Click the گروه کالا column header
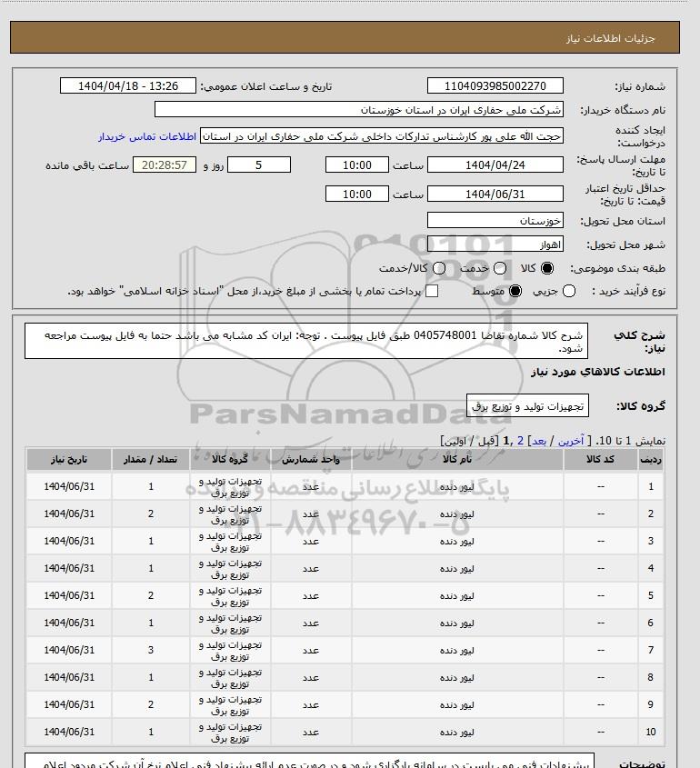The image size is (700, 768). tap(230, 459)
